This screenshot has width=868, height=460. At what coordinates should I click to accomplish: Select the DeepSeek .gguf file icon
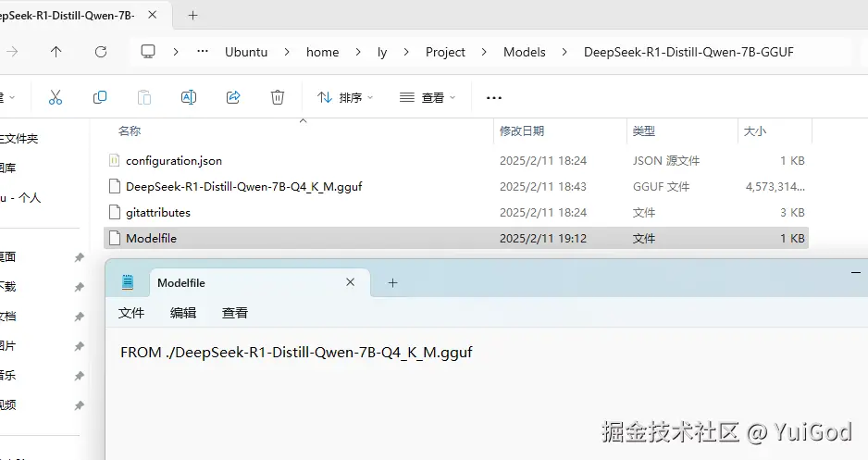[x=114, y=187]
